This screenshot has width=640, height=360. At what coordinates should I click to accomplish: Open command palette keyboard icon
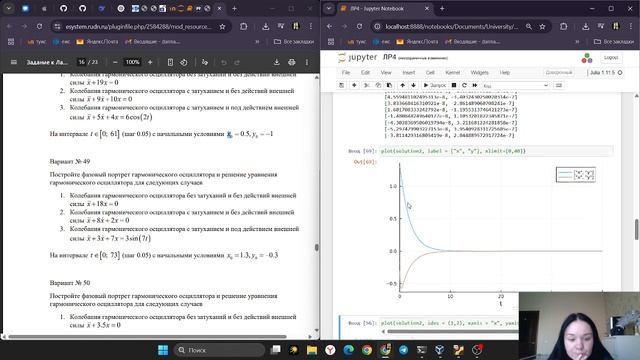click(559, 85)
